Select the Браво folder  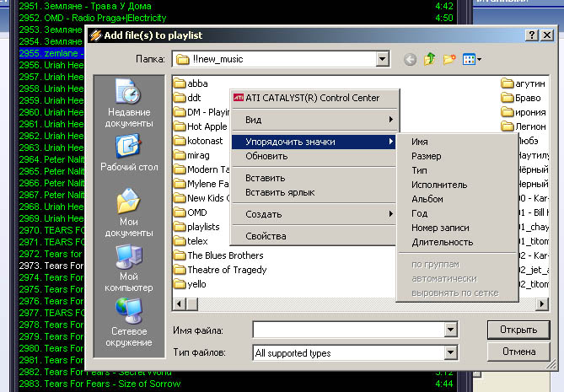coord(521,98)
